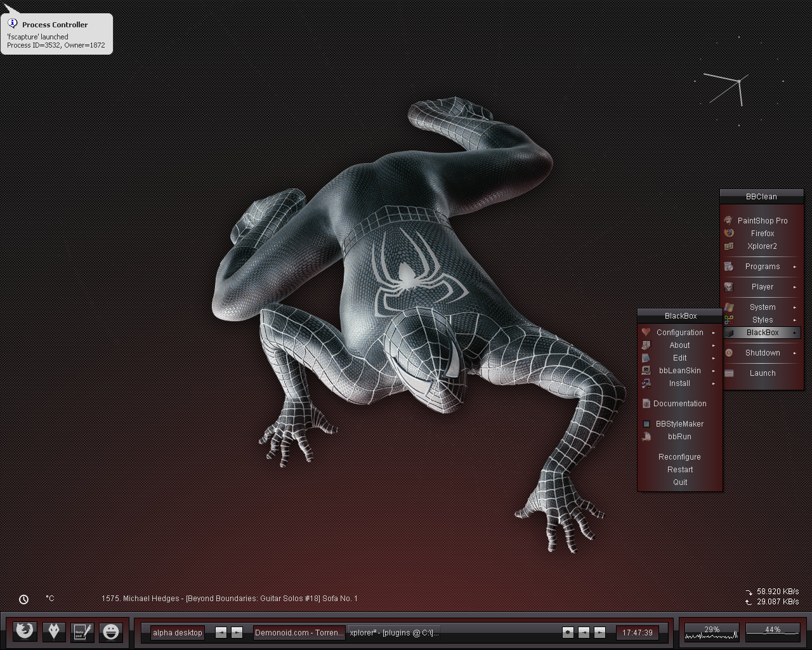Click the 17:47:39 taskbar clock
The width and height of the screenshot is (812, 650).
coord(638,633)
